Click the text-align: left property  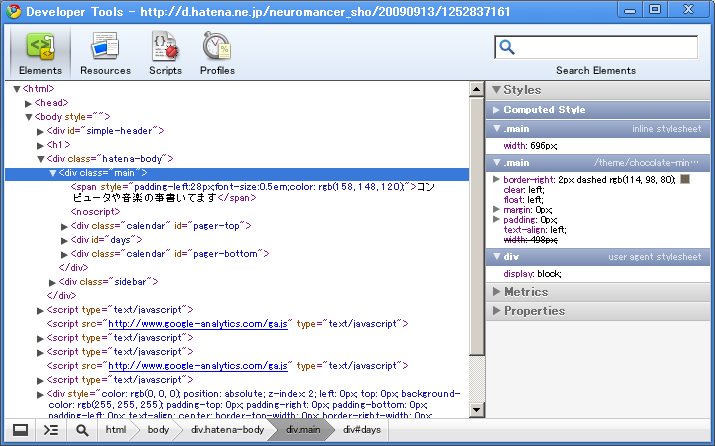[x=535, y=230]
